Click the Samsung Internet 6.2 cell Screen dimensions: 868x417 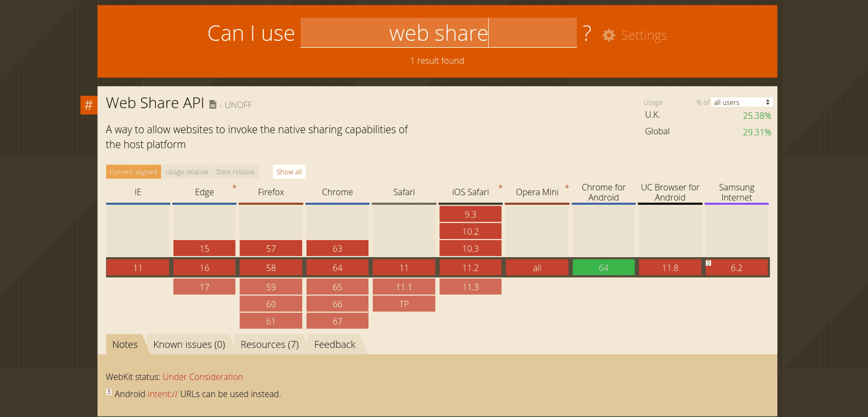click(x=736, y=267)
